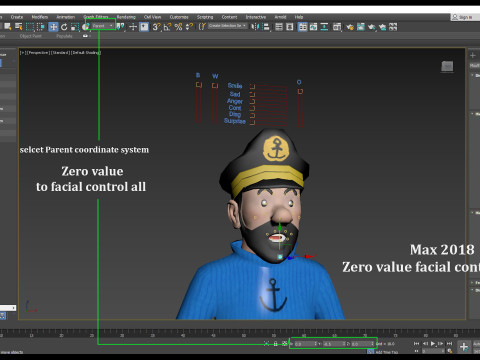Toggle 3D Snaps

point(156,27)
